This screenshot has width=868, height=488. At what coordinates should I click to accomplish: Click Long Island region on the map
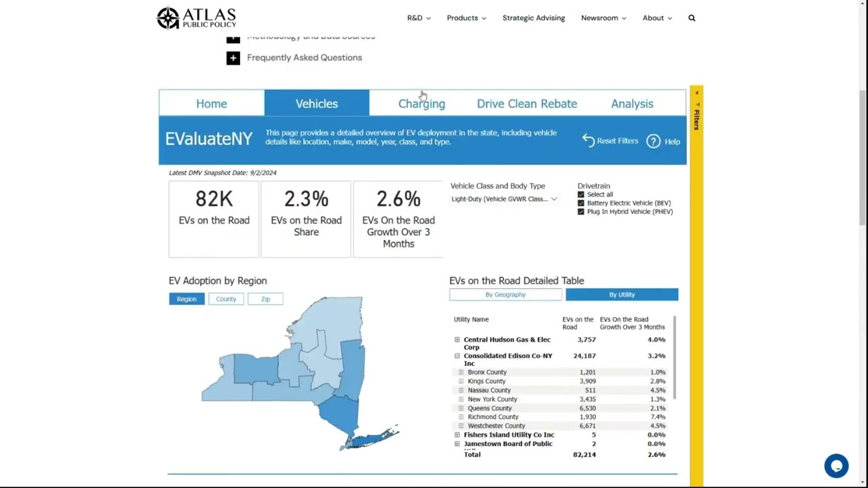click(373, 439)
